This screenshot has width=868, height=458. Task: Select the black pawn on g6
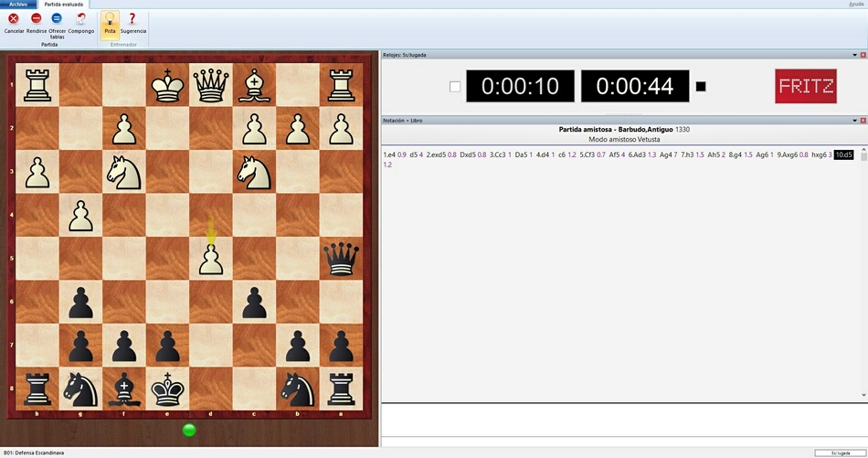(x=80, y=302)
